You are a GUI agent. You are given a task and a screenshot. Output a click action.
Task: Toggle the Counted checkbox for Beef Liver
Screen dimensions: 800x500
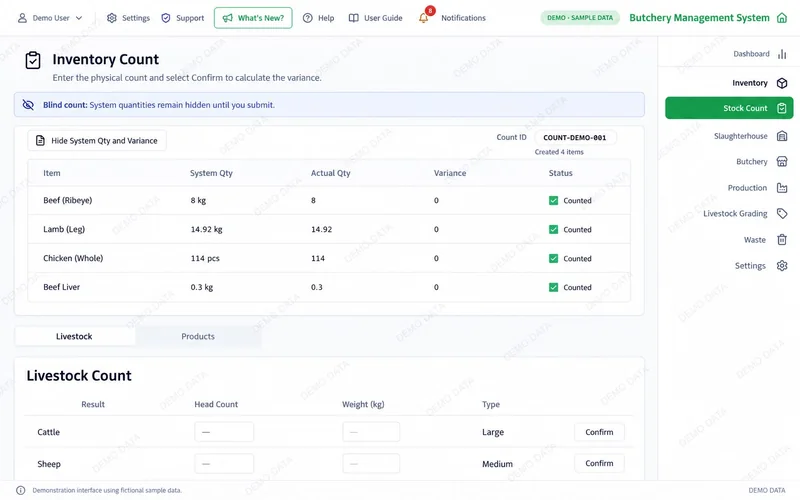point(553,287)
